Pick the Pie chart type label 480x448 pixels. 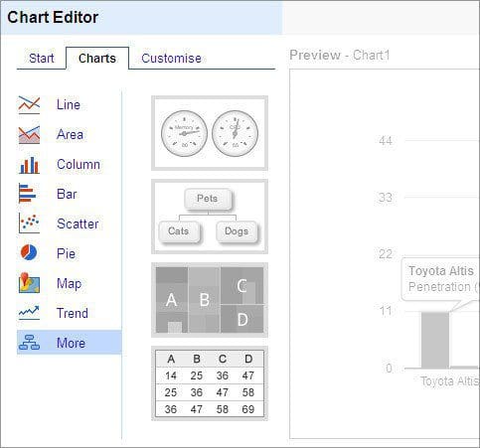pos(66,253)
